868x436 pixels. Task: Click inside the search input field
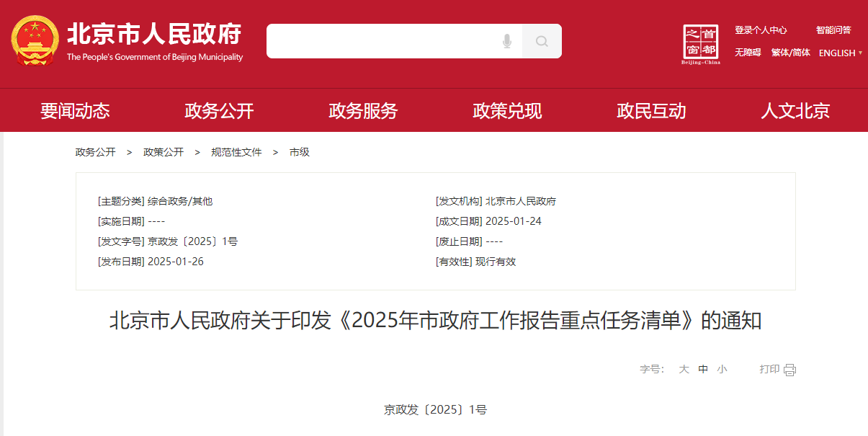click(382, 41)
